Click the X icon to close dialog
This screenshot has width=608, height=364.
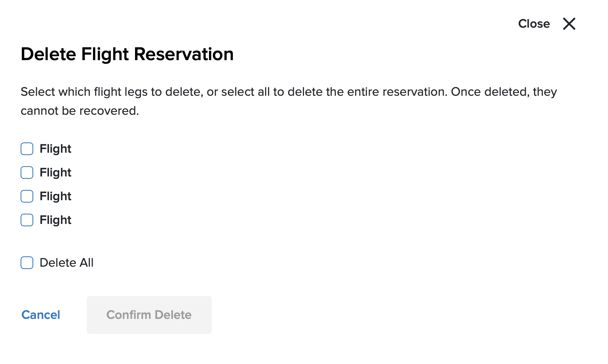tap(569, 24)
